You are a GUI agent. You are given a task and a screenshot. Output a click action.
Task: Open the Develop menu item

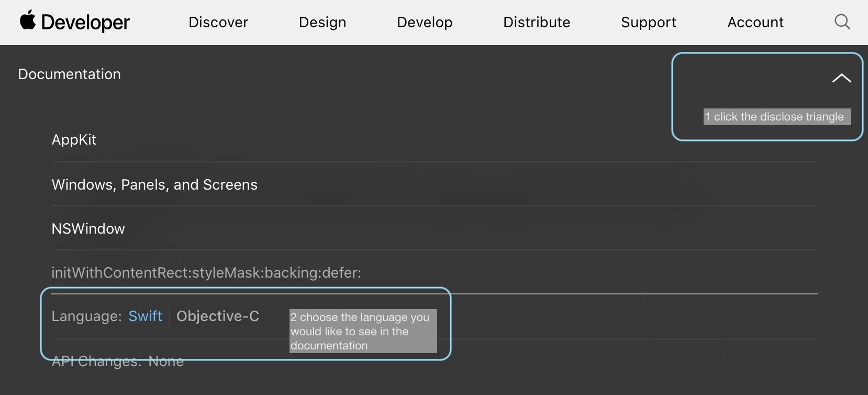point(424,22)
